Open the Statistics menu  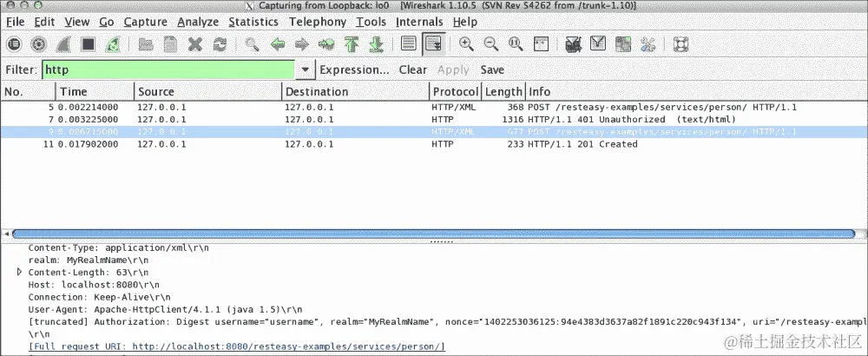pos(253,22)
